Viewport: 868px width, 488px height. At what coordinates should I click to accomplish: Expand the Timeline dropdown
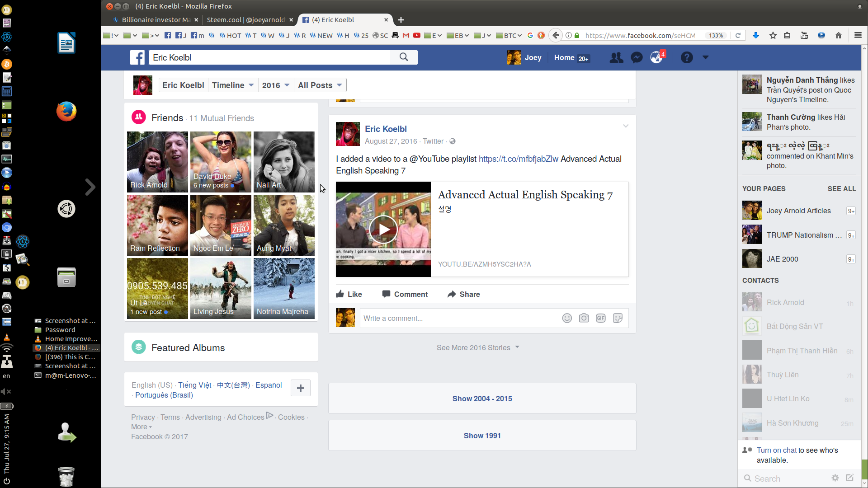(x=233, y=85)
